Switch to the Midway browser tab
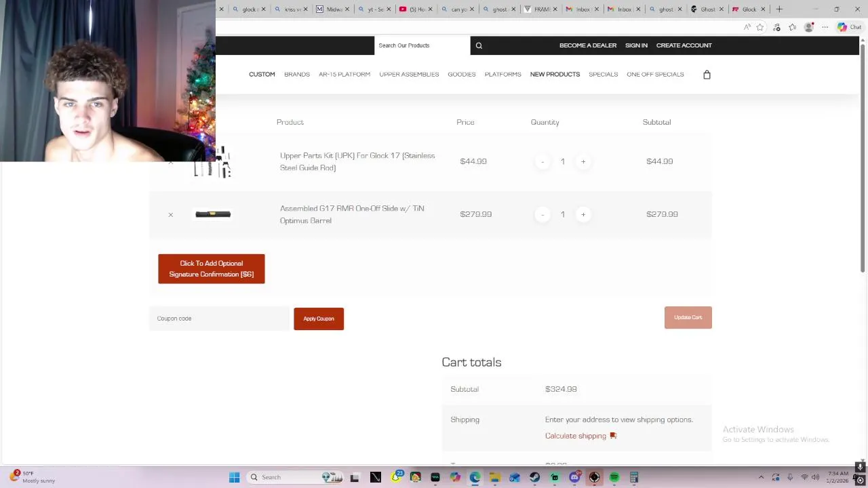The image size is (868, 488). coord(332,9)
